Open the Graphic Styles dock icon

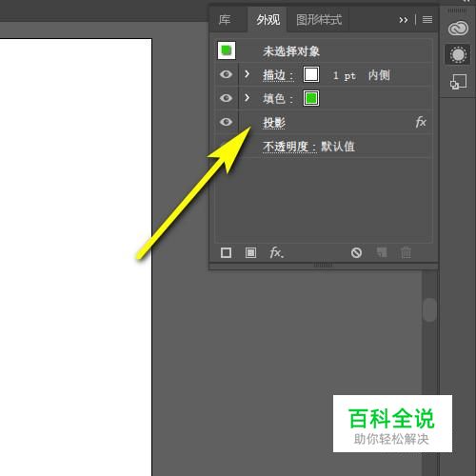pos(458,82)
